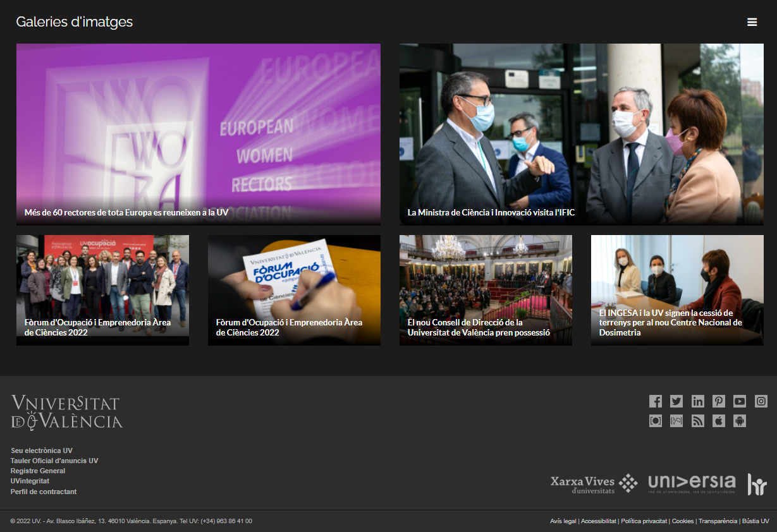Open the nou Consell de Direcció gallery
Viewport: 777px width, 532px height.
[x=486, y=291]
